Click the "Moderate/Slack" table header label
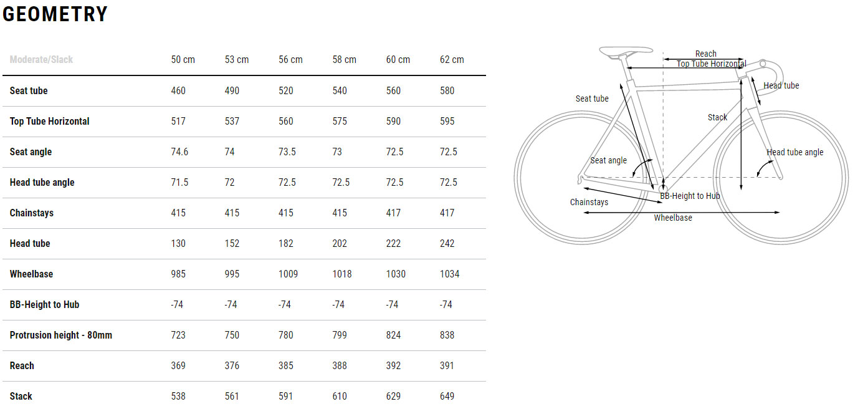This screenshot has height=419, width=868. coord(41,60)
